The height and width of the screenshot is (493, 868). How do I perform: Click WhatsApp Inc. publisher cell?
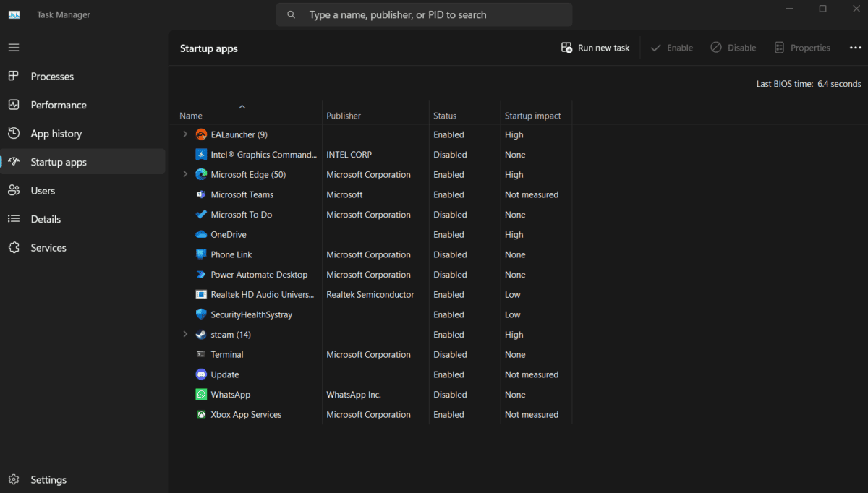tap(354, 395)
